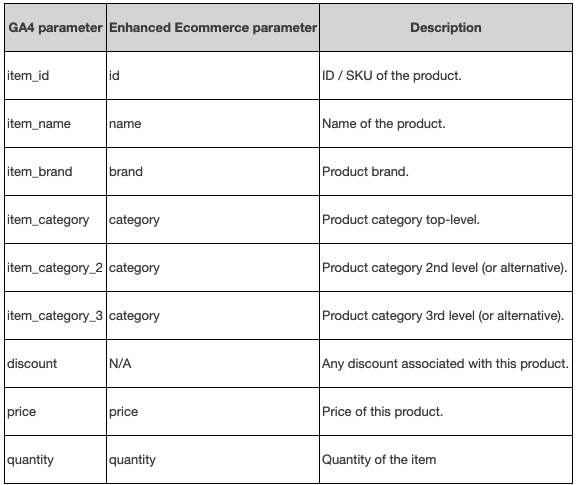Click the item_category_2 cell
578x485 pixels.
tap(55, 268)
